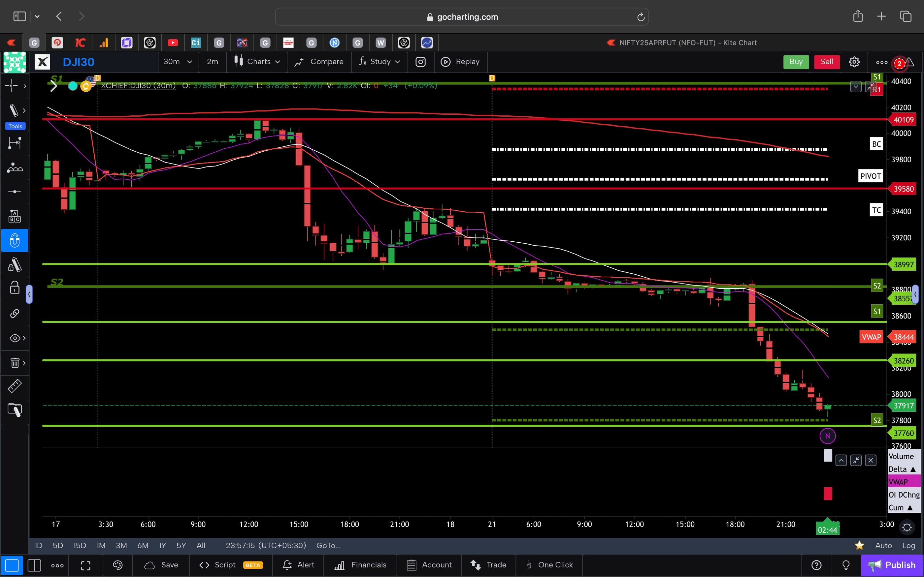Screen dimensions: 924x577
Task: Click the Buy button
Action: point(796,62)
